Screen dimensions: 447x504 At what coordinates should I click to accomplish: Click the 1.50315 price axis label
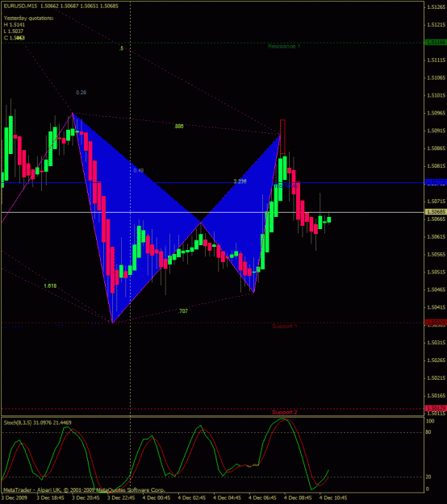(x=437, y=343)
